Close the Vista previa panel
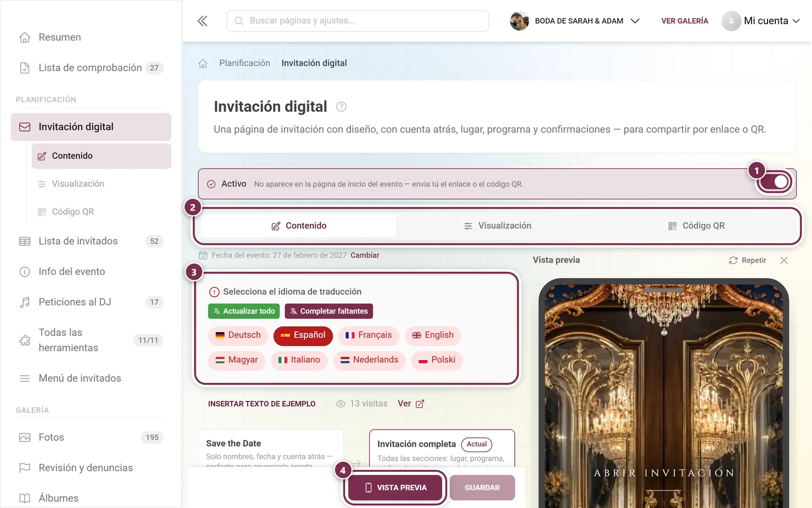Viewport: 812px width, 508px height. [x=784, y=260]
